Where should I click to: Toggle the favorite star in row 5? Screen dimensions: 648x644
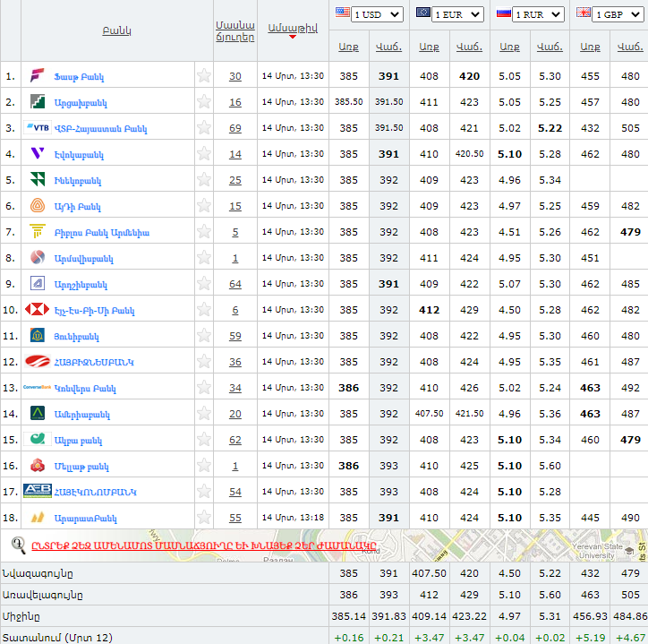tap(204, 179)
